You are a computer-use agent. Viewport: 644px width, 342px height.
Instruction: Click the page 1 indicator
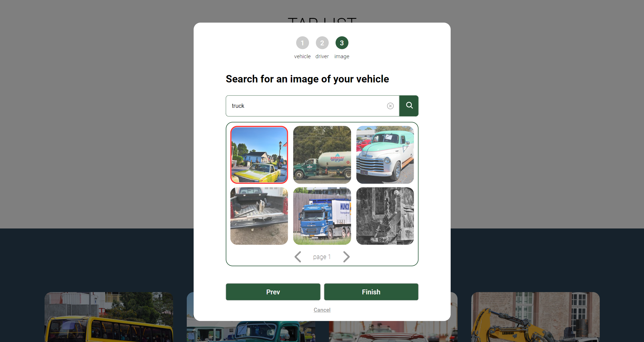[322, 257]
